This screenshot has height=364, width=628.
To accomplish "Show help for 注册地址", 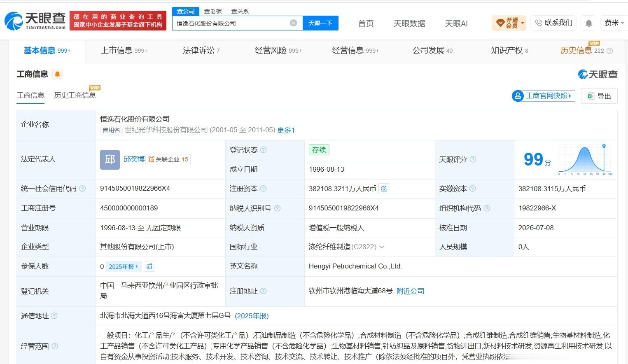I will (264, 291).
